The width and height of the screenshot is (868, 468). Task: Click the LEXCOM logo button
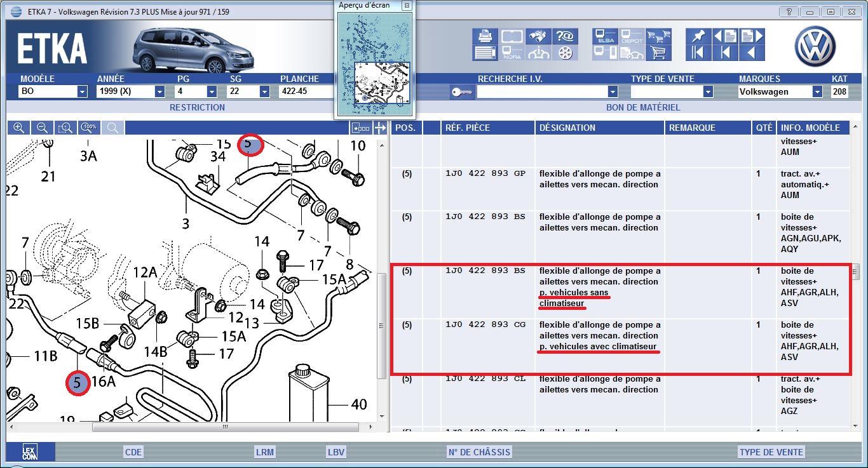tap(30, 452)
